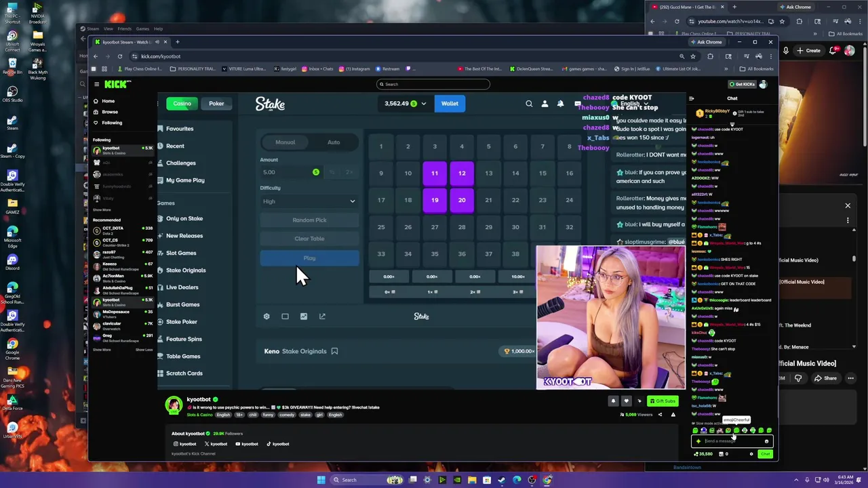Show all bookmarks overflow chevron
Screen dimensions: 868x488
(x=726, y=68)
